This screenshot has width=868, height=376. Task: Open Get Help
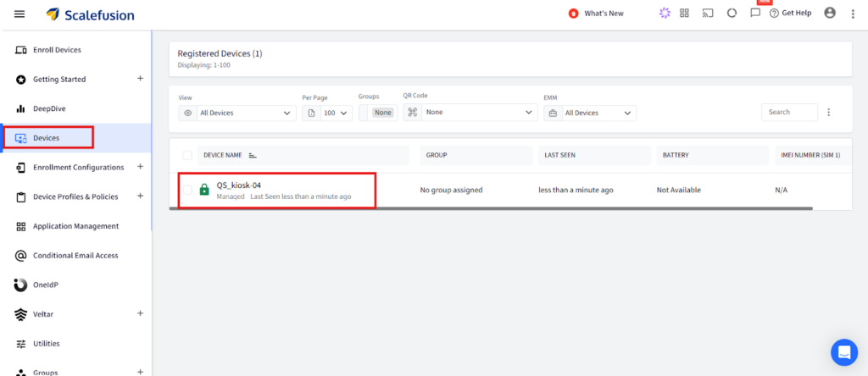pos(791,14)
